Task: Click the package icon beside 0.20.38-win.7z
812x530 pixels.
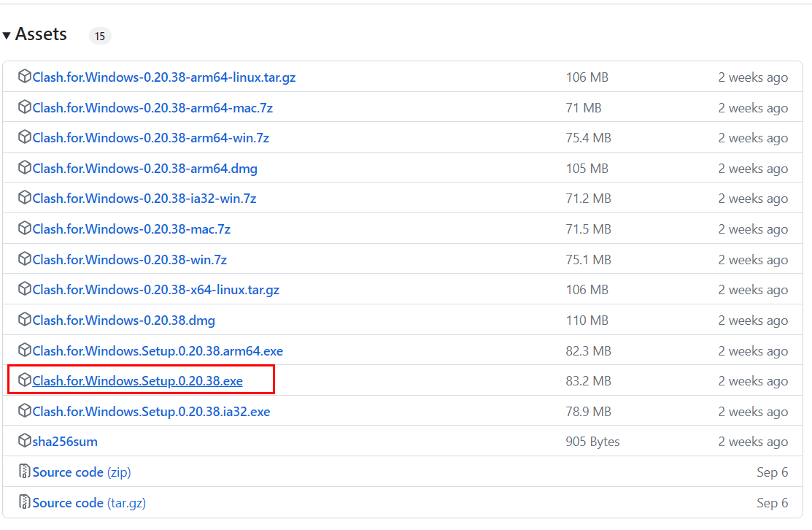Action: 24,258
